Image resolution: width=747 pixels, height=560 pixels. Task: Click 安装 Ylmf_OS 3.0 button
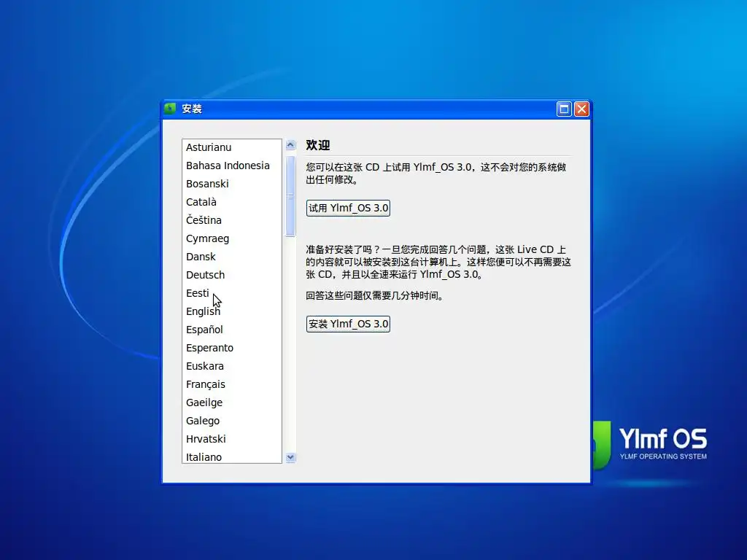coord(348,324)
